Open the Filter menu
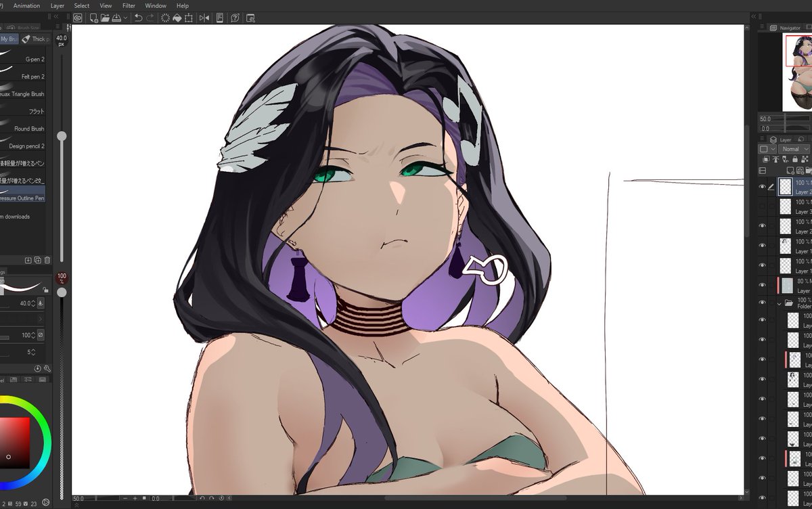Image resolution: width=812 pixels, height=509 pixels. tap(129, 5)
